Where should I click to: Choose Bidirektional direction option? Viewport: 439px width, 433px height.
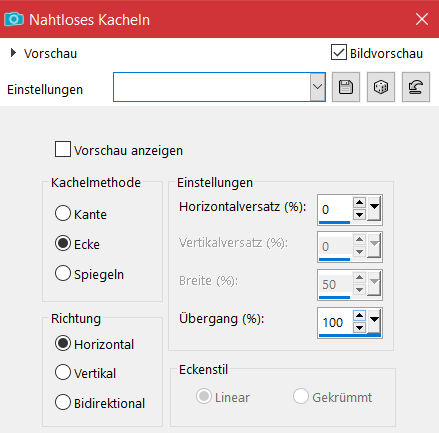click(63, 402)
